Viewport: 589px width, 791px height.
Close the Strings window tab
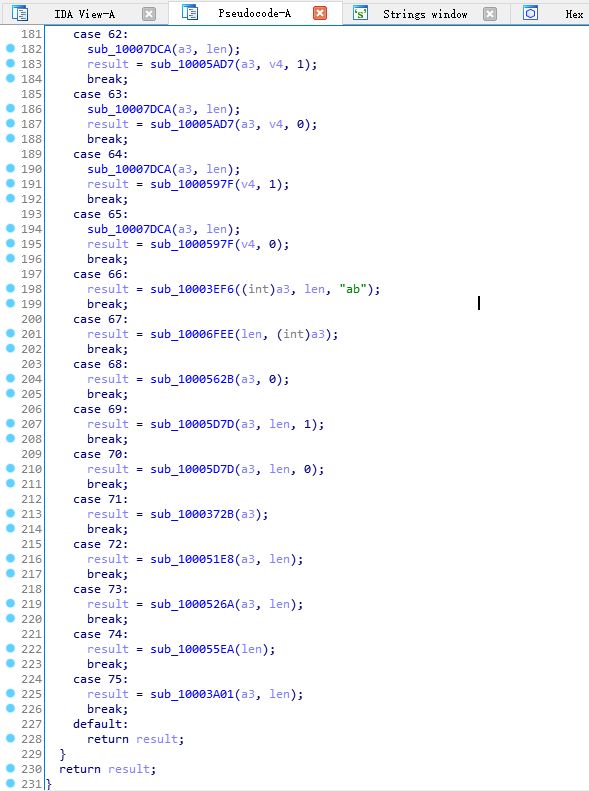(490, 14)
